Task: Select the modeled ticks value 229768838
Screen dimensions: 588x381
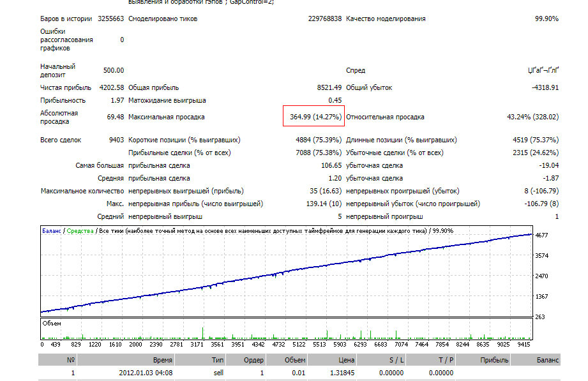Action: tap(325, 19)
